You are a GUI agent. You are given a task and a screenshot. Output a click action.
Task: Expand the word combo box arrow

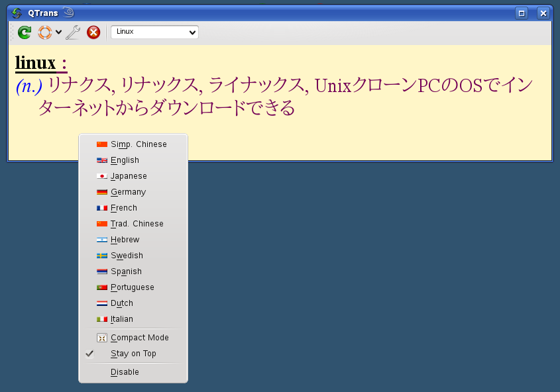pos(192,32)
